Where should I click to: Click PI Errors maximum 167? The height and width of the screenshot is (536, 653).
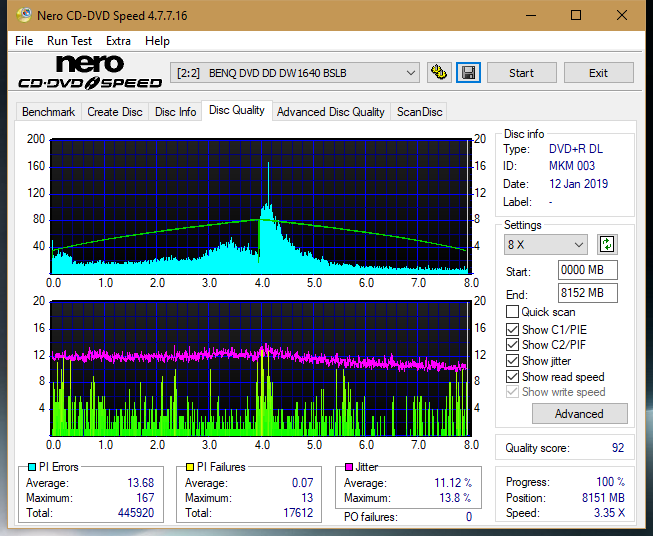[145, 498]
